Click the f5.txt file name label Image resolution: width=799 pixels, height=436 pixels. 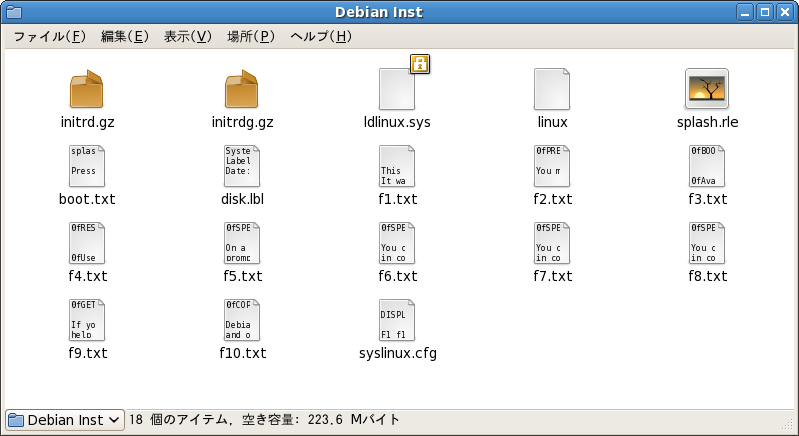[x=243, y=276]
